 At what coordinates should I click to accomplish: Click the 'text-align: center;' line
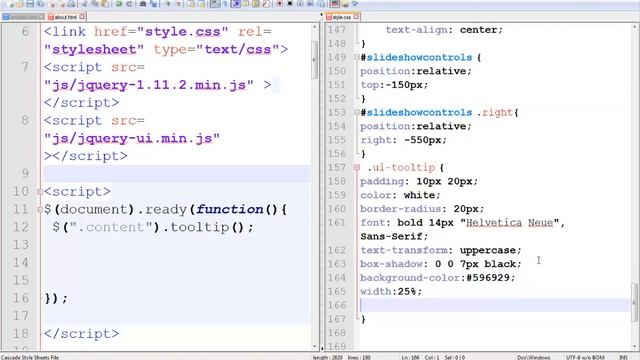(x=444, y=30)
